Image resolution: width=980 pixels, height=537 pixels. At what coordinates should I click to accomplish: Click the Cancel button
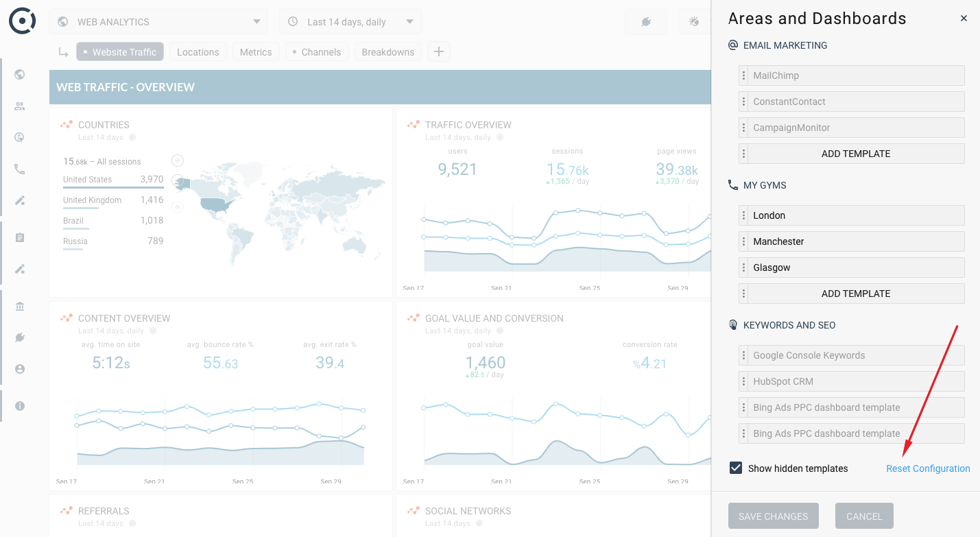pos(864,516)
